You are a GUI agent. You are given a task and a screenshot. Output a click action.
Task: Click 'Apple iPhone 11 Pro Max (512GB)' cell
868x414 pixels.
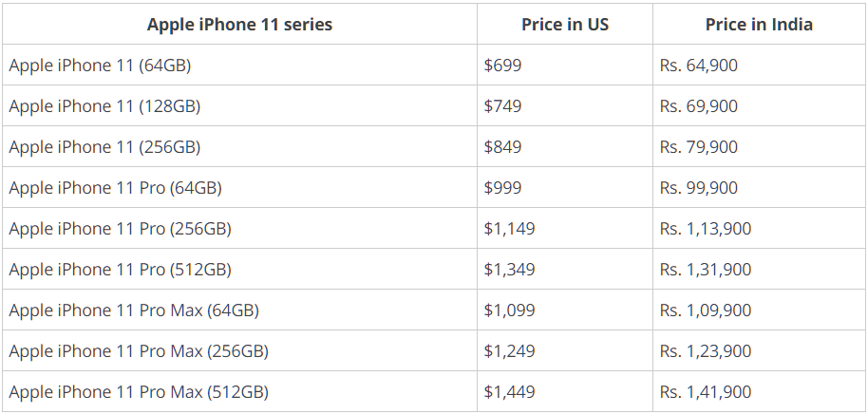tap(139, 392)
